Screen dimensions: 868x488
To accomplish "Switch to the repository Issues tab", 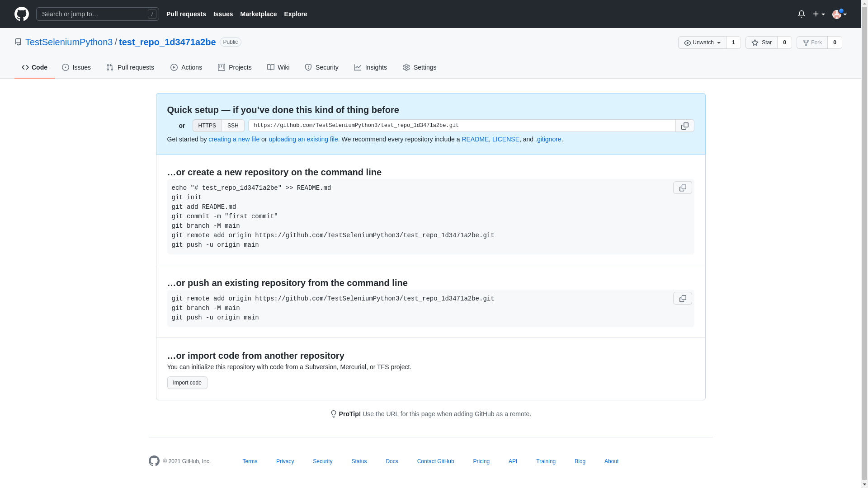I will click(x=76, y=67).
